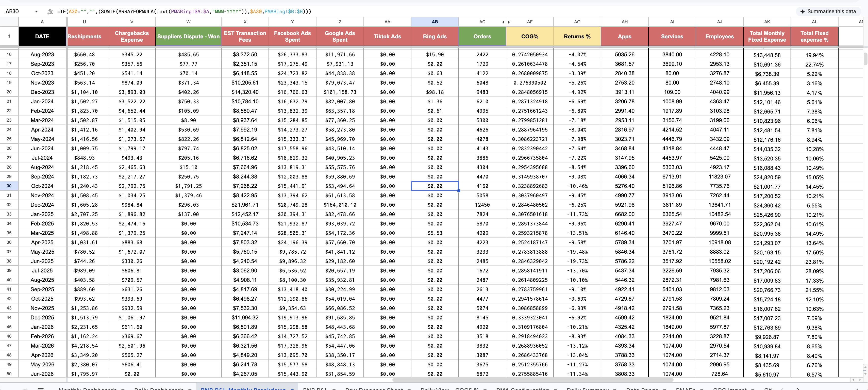Click the right arrow to show hidden columns before AF
The width and height of the screenshot is (868, 390).
(x=509, y=22)
